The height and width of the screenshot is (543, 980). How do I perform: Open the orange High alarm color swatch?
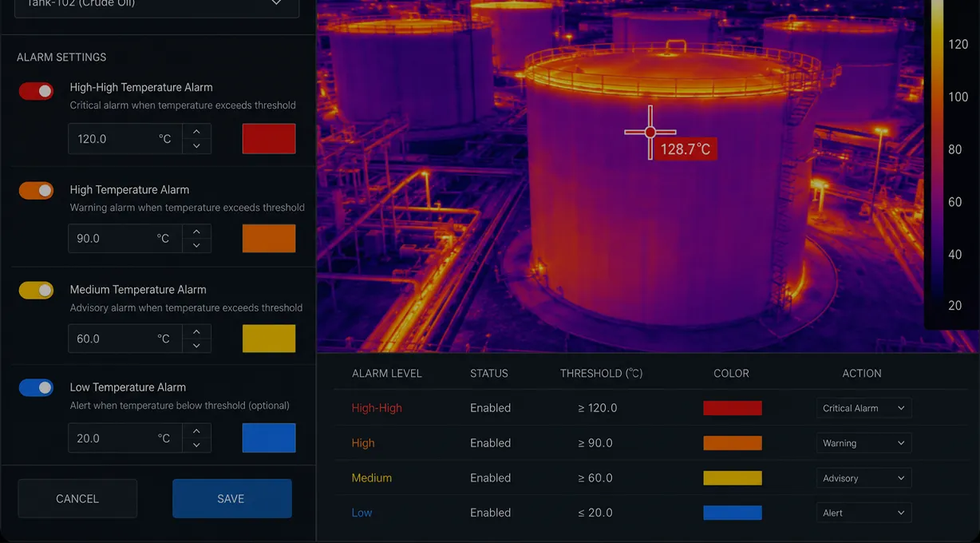[269, 238]
